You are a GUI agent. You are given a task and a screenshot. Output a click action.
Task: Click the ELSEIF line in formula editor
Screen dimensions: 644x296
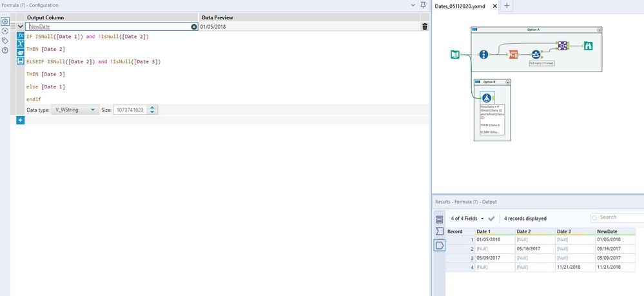tap(93, 62)
